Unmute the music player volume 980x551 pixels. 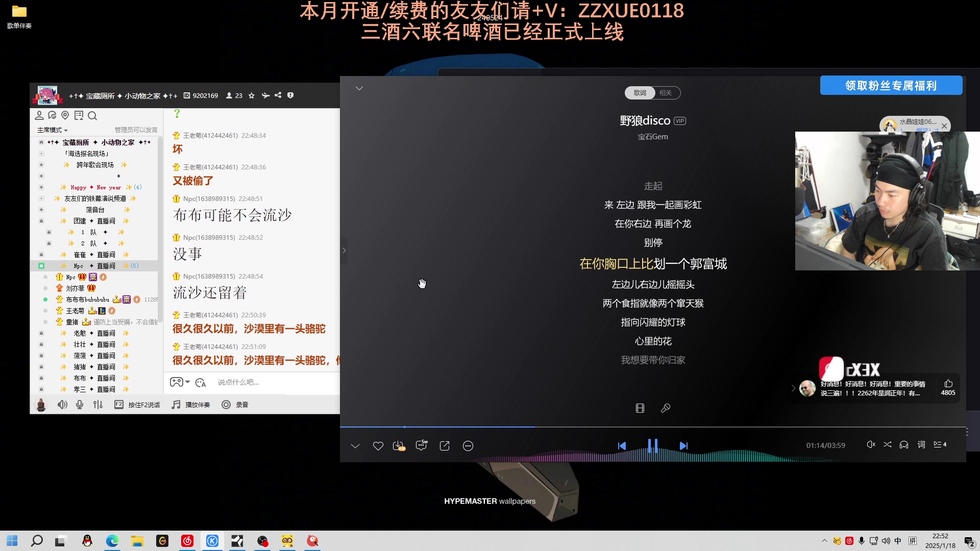coord(871,444)
